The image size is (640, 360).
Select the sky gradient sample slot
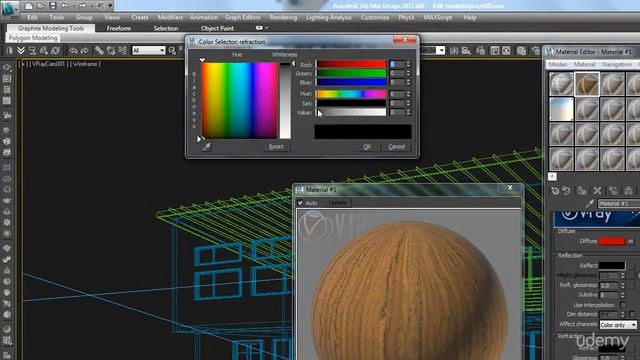coord(561,109)
